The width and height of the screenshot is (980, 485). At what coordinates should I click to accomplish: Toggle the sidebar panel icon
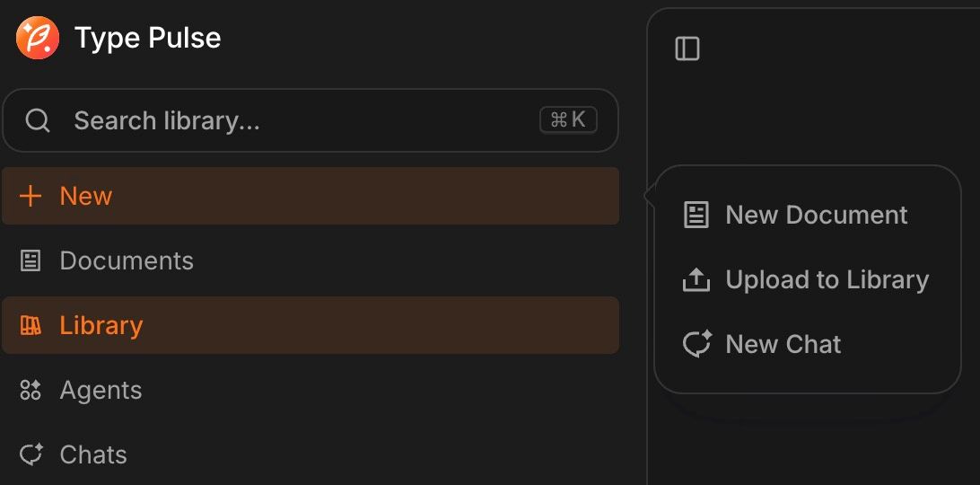[687, 48]
